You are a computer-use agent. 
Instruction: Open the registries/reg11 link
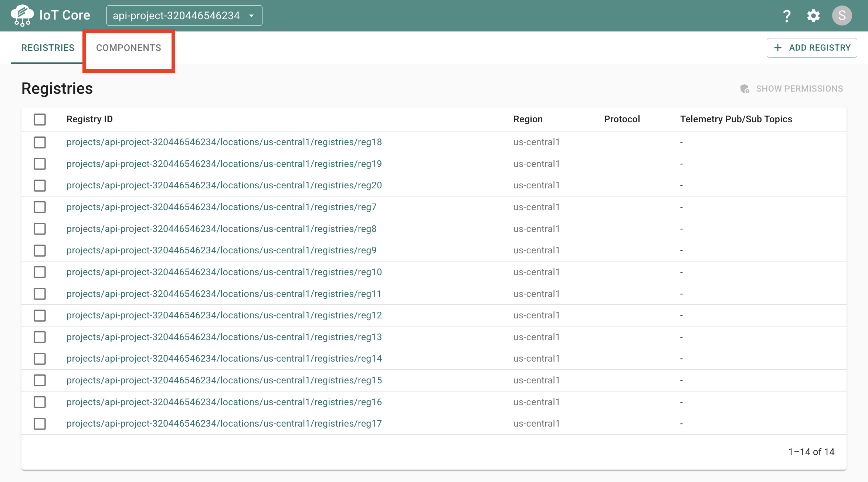[x=224, y=294]
